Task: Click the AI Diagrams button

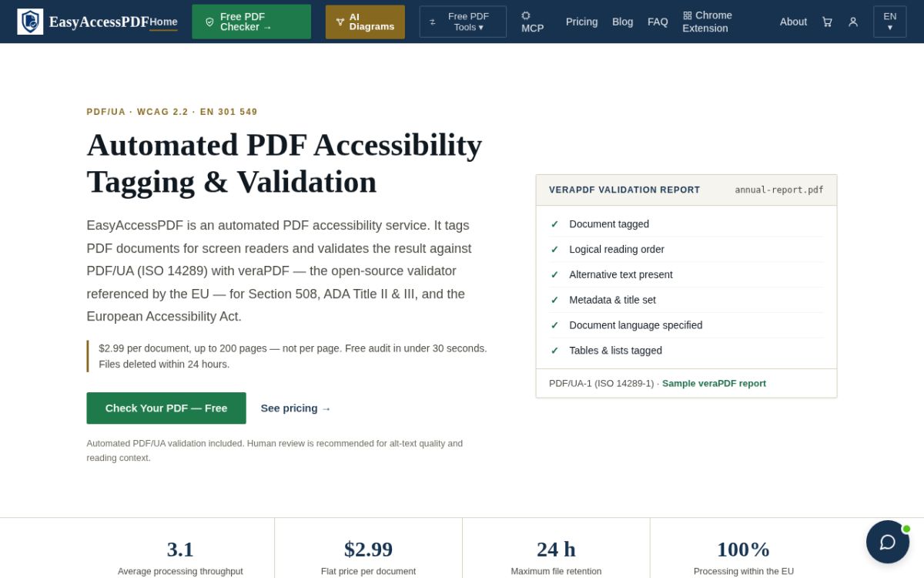Action: click(x=365, y=22)
